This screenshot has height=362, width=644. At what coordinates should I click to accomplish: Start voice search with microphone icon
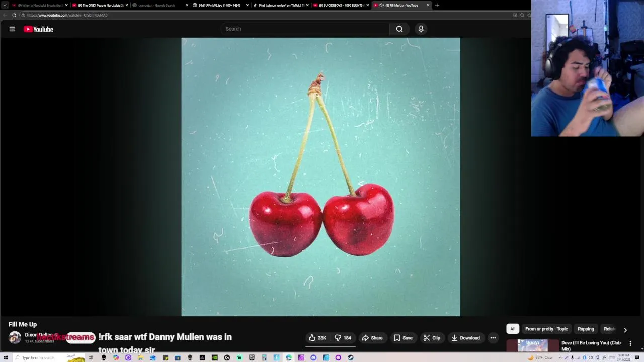click(x=421, y=29)
